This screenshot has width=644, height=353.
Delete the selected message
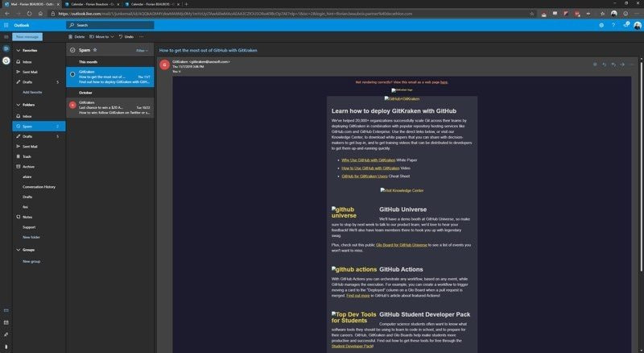click(76, 37)
